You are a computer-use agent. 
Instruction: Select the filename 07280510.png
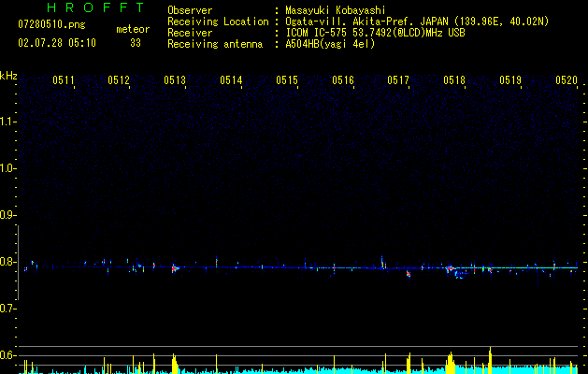[x=51, y=25]
